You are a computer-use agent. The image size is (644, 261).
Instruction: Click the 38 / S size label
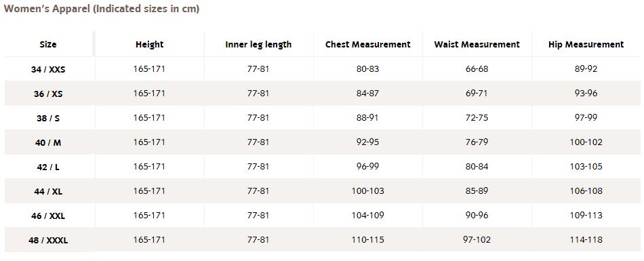tap(48, 119)
